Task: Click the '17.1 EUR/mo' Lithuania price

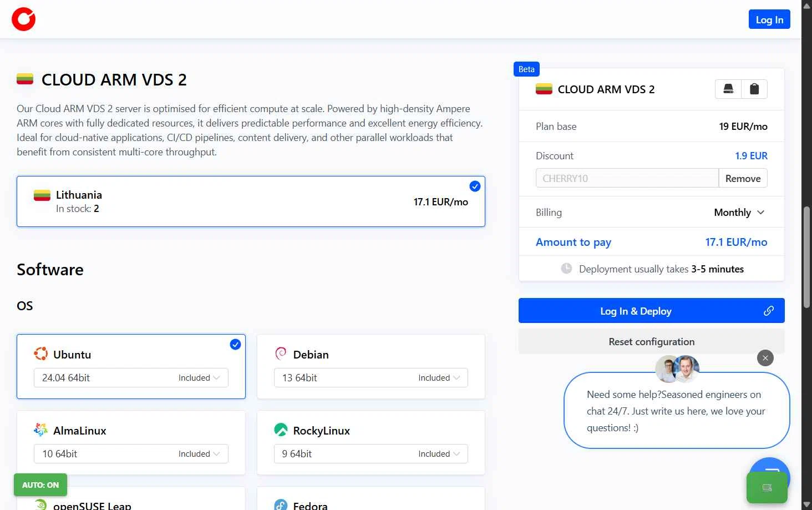Action: pyautogui.click(x=440, y=202)
